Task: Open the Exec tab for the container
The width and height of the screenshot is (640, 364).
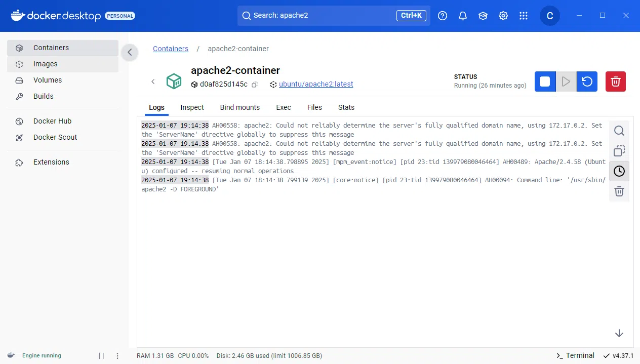Action: coord(283,107)
